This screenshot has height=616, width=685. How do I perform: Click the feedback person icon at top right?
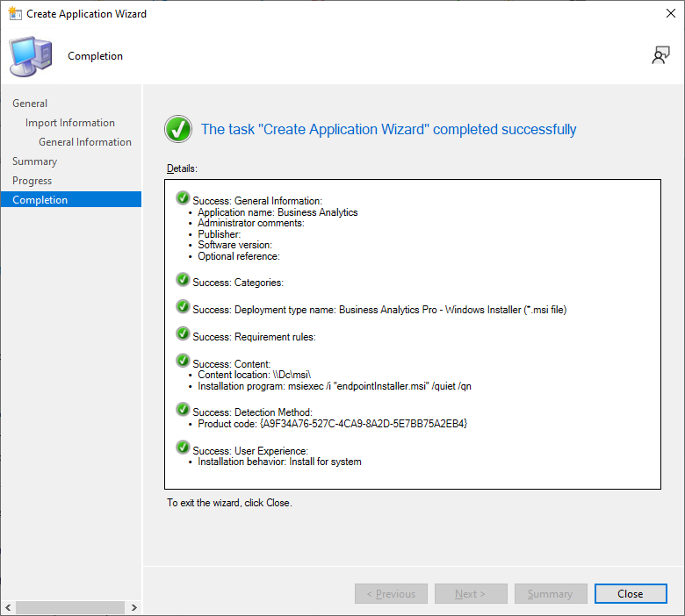tap(660, 55)
